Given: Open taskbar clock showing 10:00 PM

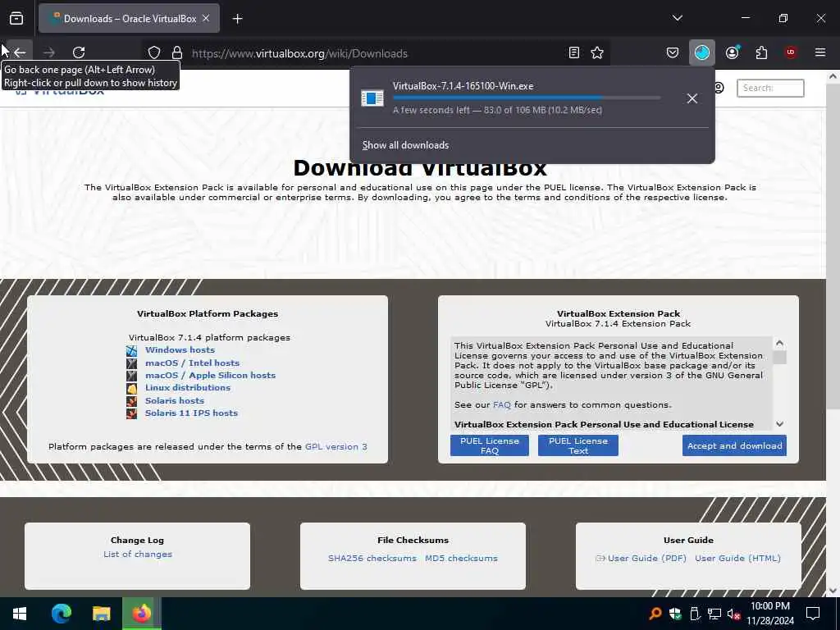Looking at the screenshot, I should [x=769, y=614].
